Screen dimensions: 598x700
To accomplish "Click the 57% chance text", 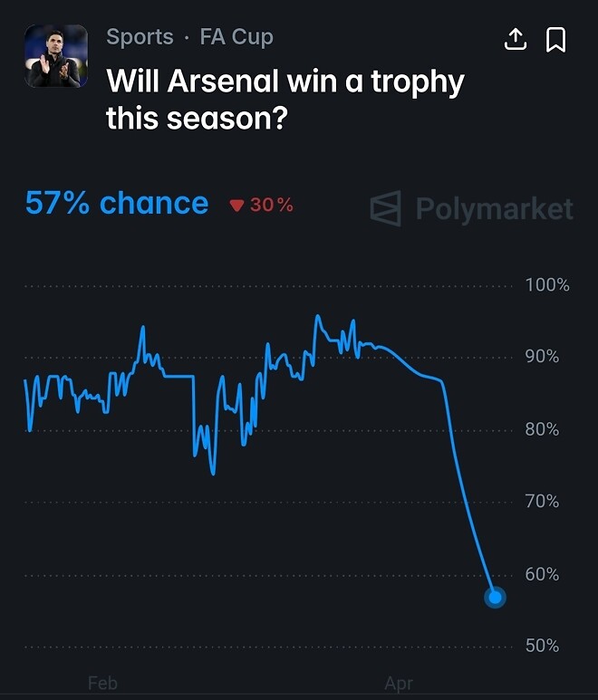I will tap(116, 204).
